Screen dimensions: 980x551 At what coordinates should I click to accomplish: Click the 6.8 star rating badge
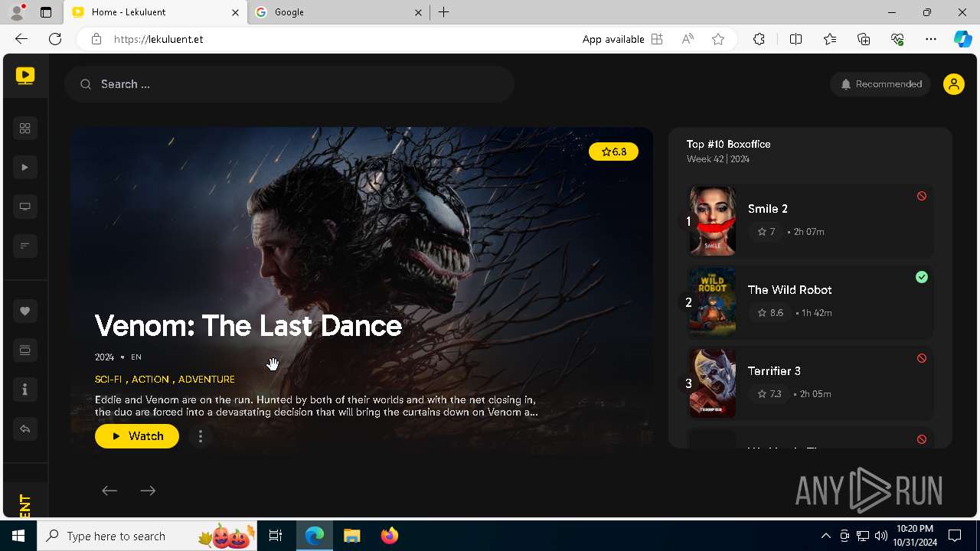pyautogui.click(x=613, y=152)
